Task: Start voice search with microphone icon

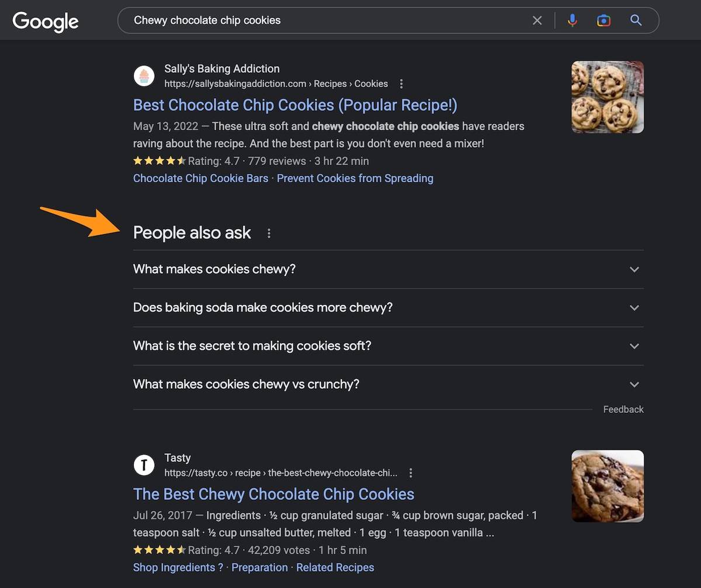Action: pos(572,20)
